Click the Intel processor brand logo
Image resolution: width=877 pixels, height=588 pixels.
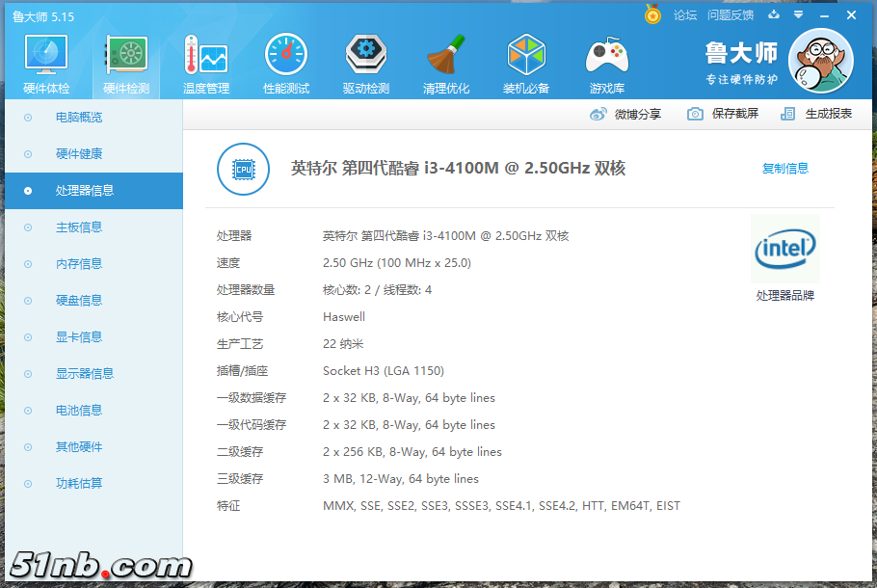tap(785, 250)
